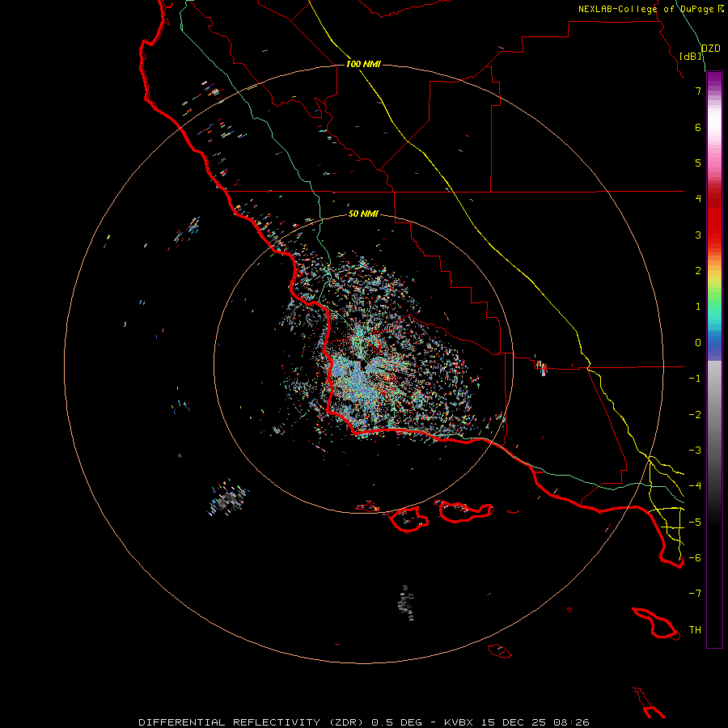Screen dimensions: 728x728
Task: Click the -5 value on color scale
Action: coord(695,523)
